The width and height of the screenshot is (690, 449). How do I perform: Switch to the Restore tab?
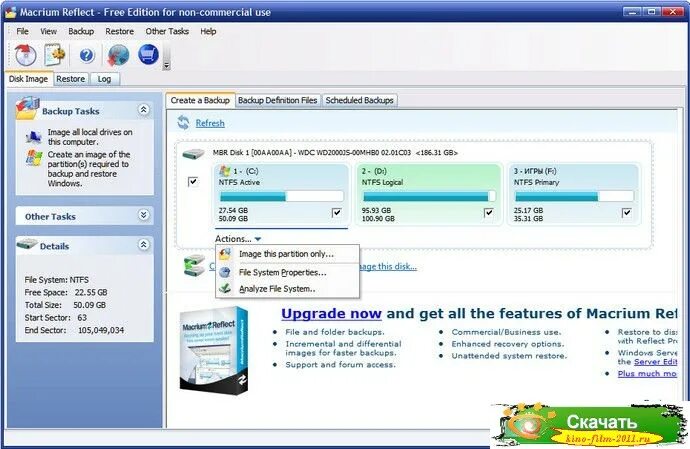pos(70,79)
